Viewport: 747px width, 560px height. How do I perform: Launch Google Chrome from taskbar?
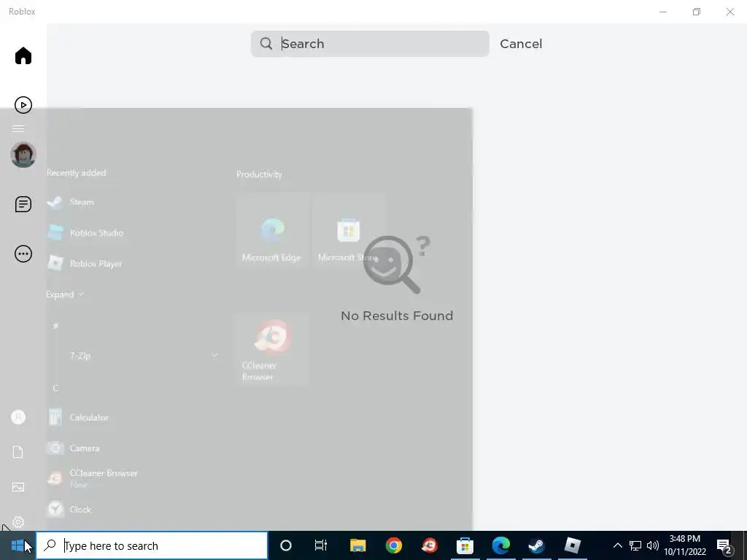(x=393, y=545)
